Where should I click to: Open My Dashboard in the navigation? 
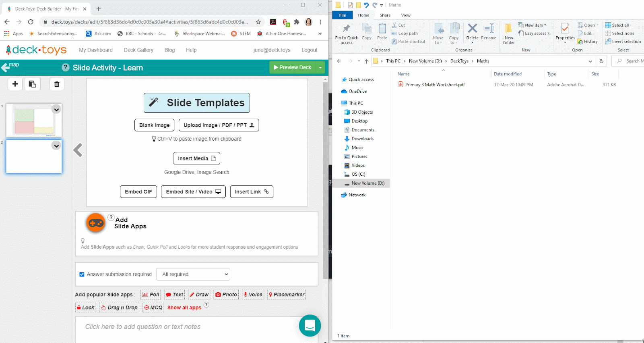(96, 50)
